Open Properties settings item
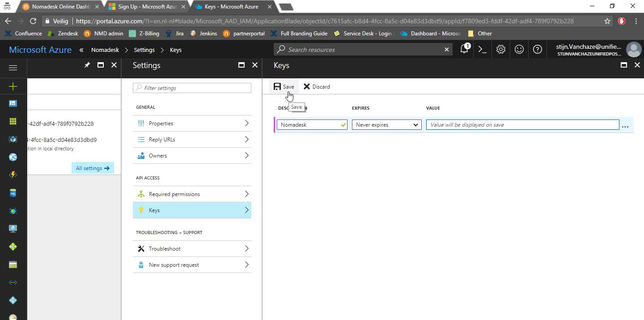 pyautogui.click(x=192, y=124)
